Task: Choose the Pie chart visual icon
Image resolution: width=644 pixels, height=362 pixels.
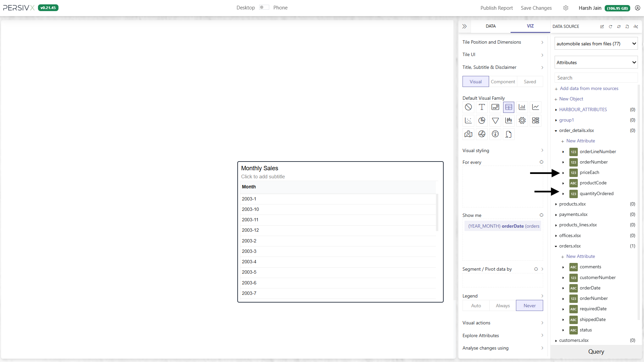Action: (x=482, y=121)
